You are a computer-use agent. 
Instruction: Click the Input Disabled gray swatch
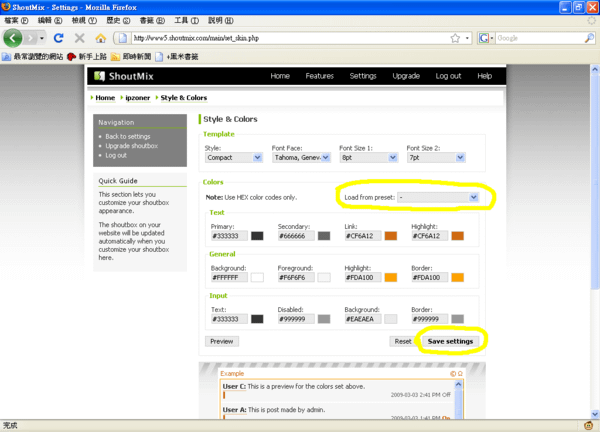pyautogui.click(x=324, y=319)
